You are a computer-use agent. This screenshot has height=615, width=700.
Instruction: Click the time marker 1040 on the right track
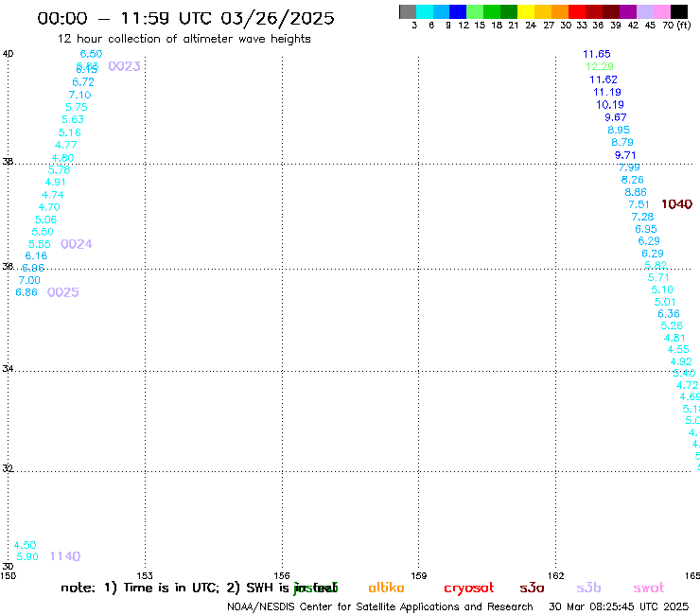tap(676, 204)
